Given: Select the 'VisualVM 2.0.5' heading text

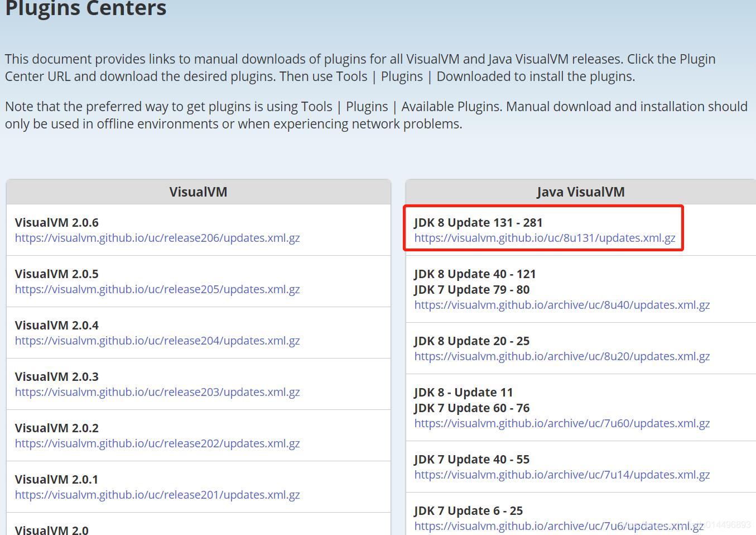Looking at the screenshot, I should (57, 274).
